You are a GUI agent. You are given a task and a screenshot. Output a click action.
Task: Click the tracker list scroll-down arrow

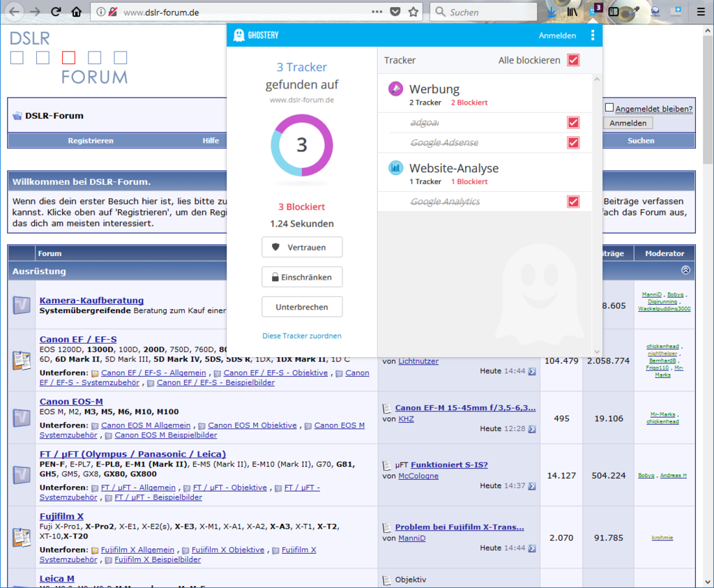597,352
